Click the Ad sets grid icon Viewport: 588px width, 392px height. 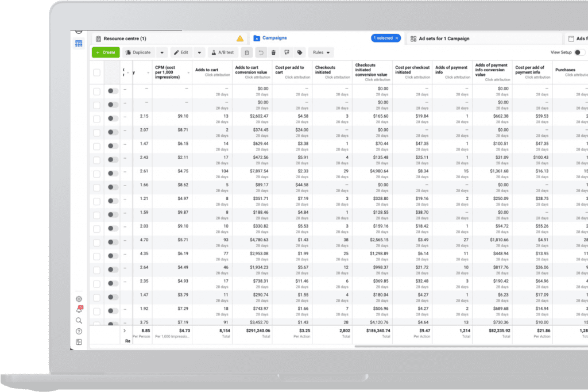(413, 39)
